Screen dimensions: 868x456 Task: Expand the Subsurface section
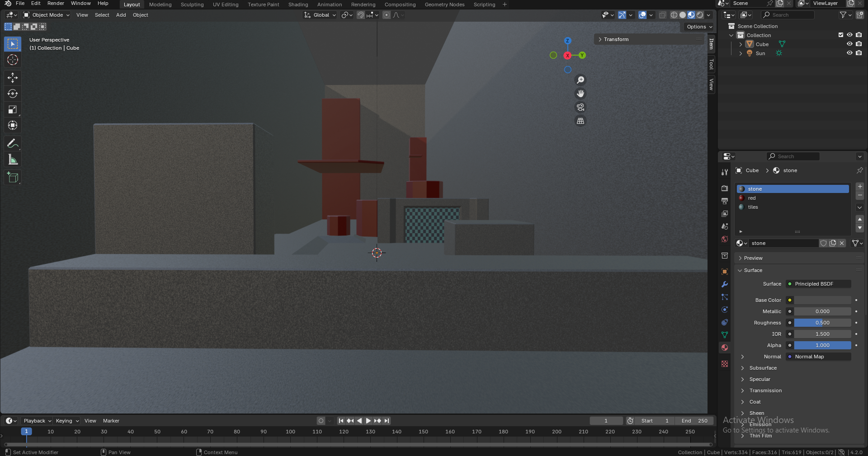point(763,368)
